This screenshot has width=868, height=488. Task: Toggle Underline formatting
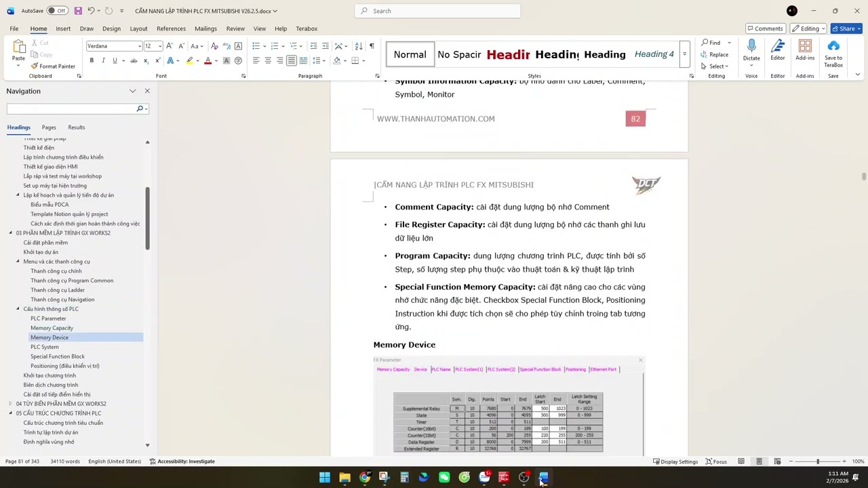tap(115, 61)
